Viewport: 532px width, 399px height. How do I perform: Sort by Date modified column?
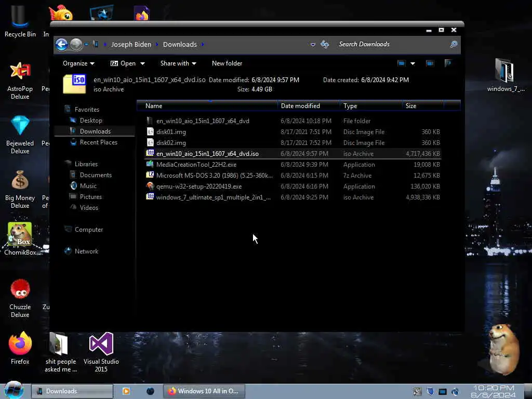pos(309,106)
